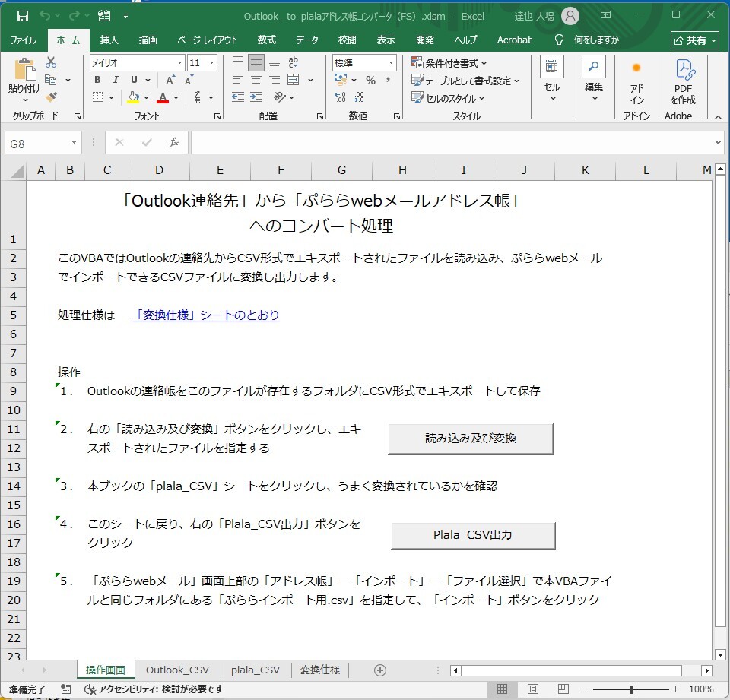Open the font size dropdown showing 11

[212, 63]
